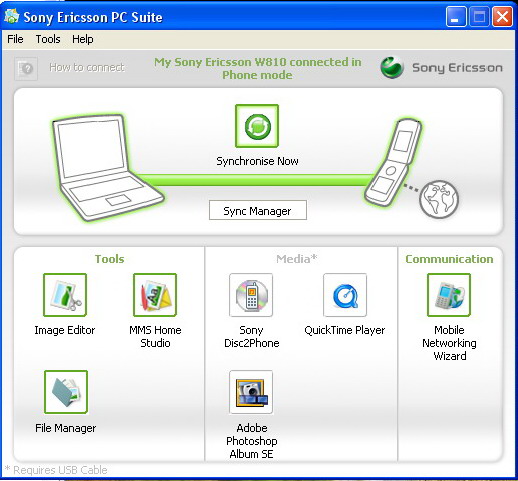Open the Help menu
Image resolution: width=518 pixels, height=481 pixels.
(x=83, y=39)
